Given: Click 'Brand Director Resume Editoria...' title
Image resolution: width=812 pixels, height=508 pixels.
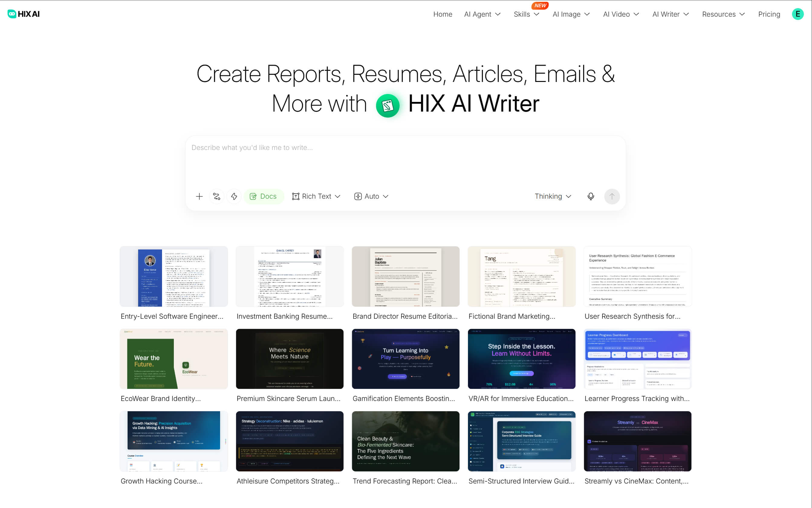Looking at the screenshot, I should pos(405,316).
